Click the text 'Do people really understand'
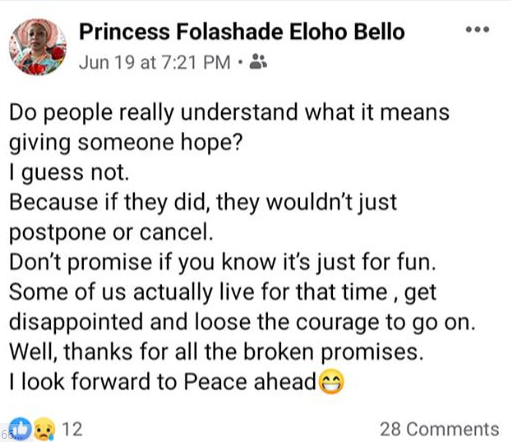Viewport: 511px width, 442px height. pyautogui.click(x=153, y=113)
